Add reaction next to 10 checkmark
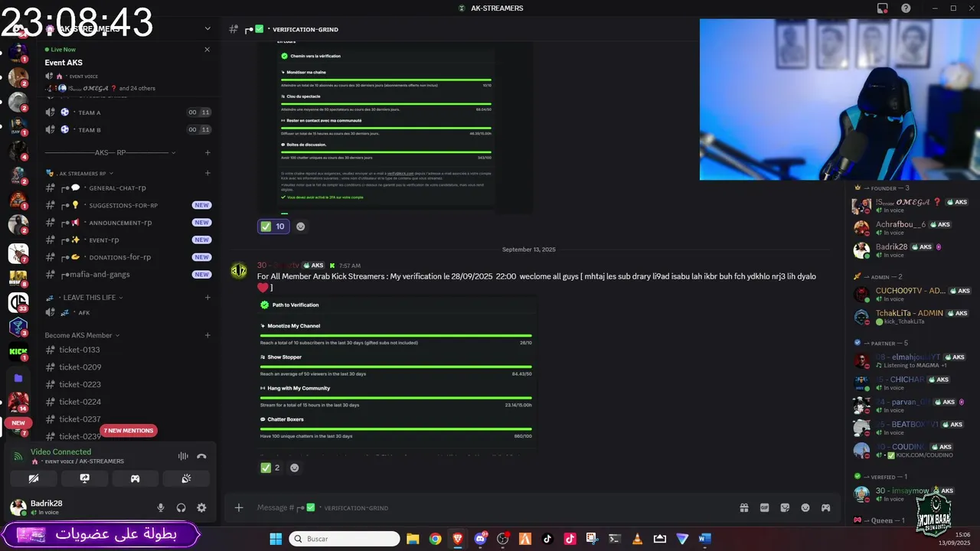 [x=300, y=227]
